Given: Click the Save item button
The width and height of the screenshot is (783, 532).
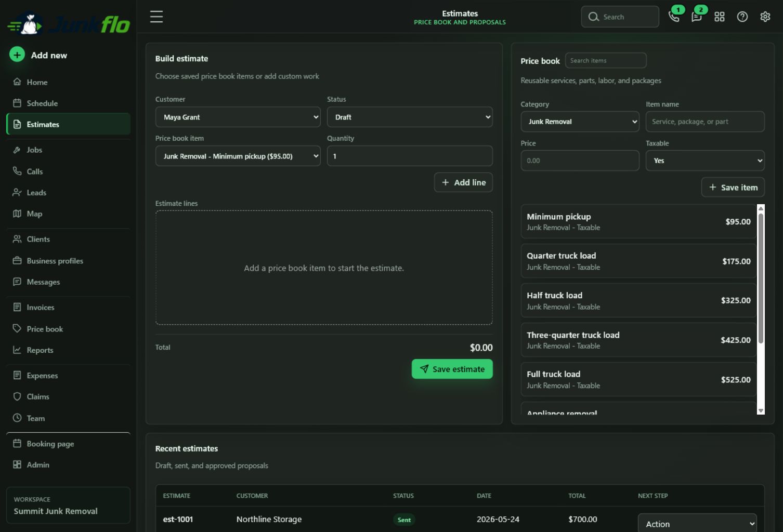Looking at the screenshot, I should tap(733, 187).
